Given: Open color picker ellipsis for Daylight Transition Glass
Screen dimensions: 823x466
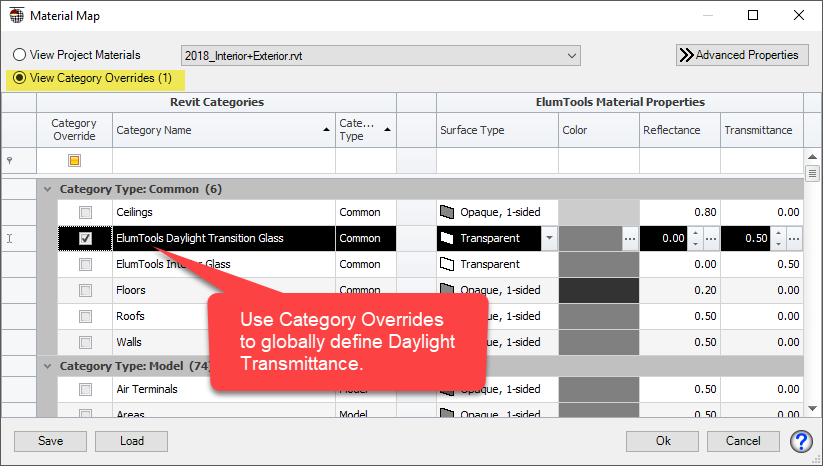Looking at the screenshot, I should click(630, 238).
